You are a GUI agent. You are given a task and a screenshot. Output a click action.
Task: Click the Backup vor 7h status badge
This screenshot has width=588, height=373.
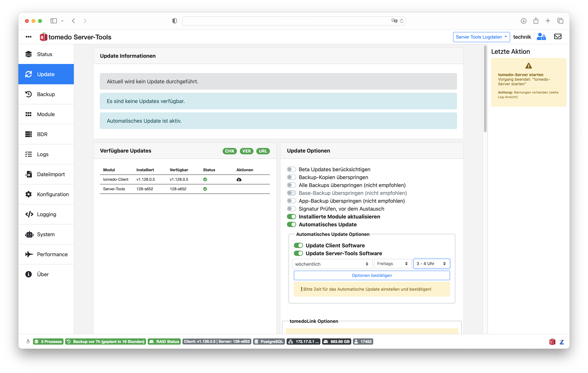coord(105,342)
